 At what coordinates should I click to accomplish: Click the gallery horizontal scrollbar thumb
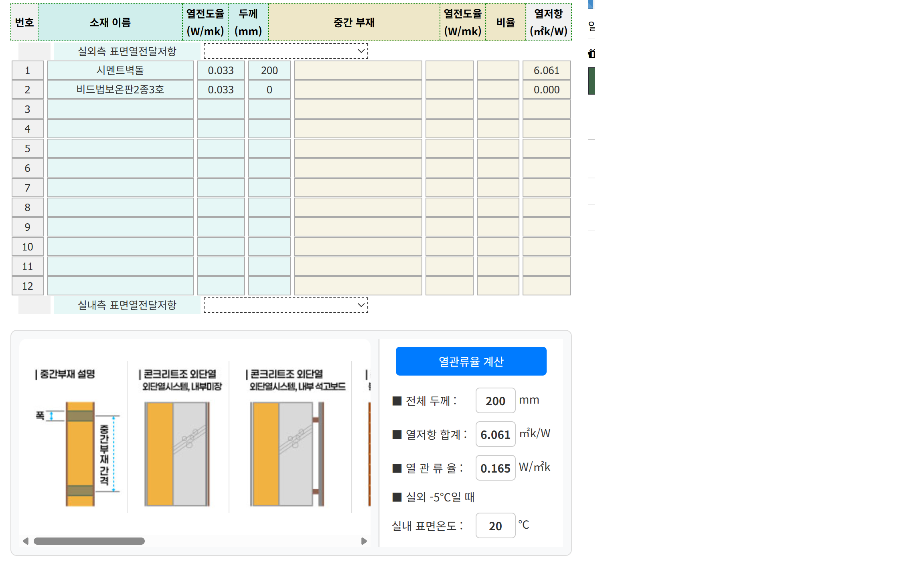coord(89,541)
